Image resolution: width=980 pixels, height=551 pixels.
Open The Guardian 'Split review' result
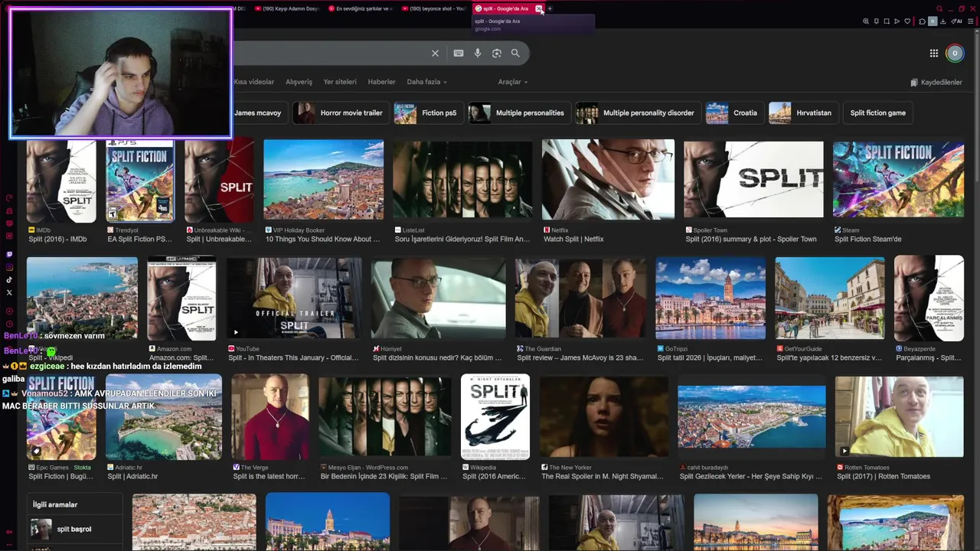(580, 358)
